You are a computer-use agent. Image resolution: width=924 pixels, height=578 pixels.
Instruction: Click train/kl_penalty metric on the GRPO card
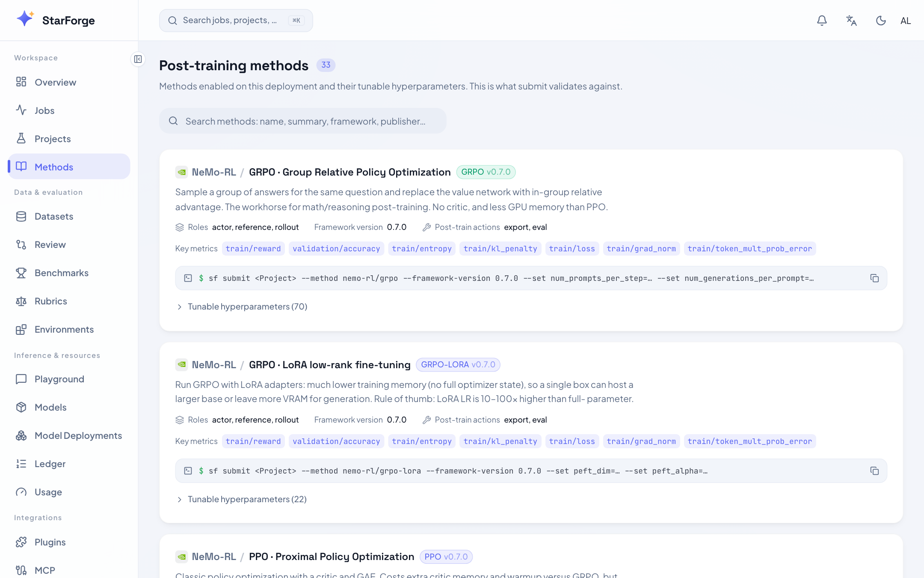(500, 249)
